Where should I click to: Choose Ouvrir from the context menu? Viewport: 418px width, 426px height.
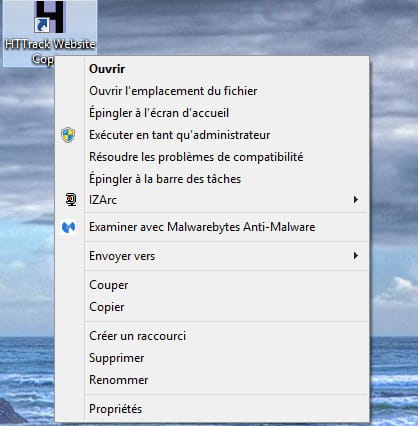[x=107, y=69]
